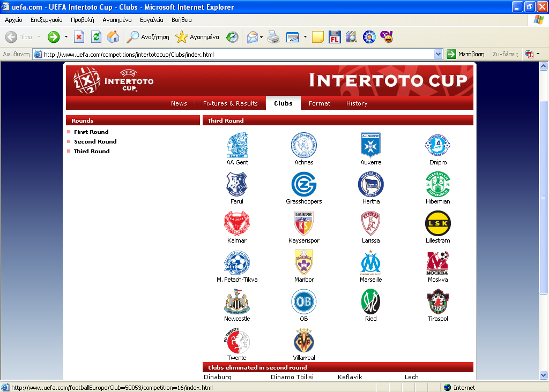Click the FL Flash toolbar icon
Image resolution: width=549 pixels, height=392 pixels.
point(335,37)
